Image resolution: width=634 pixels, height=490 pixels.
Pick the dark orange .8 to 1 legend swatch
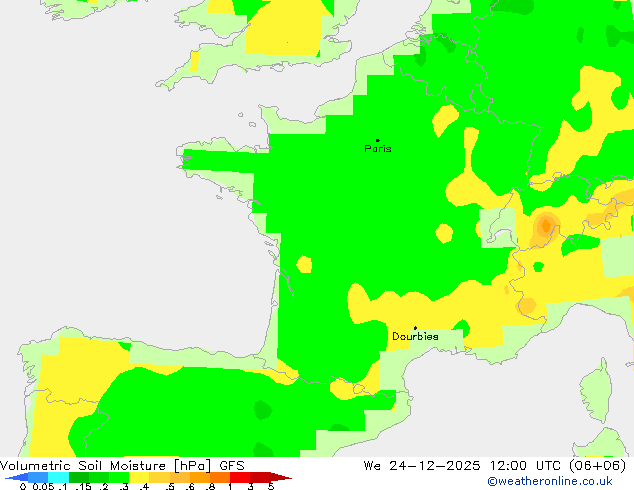[220, 477]
